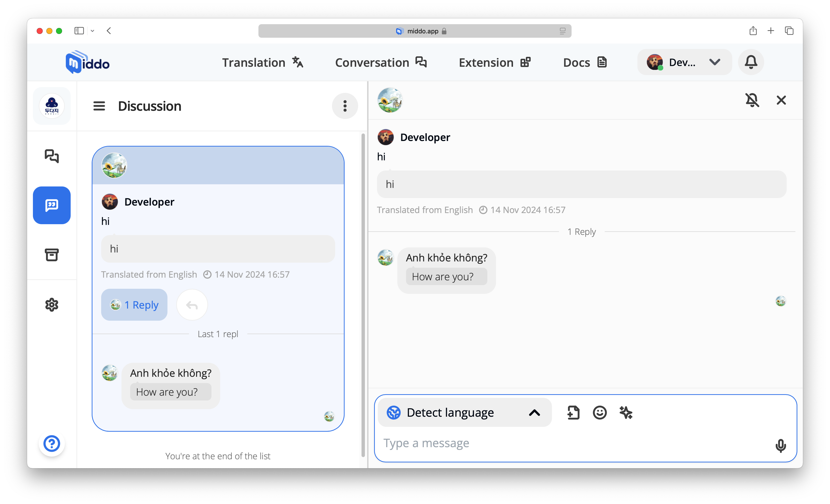
Task: Open the Docs tab
Action: click(585, 62)
